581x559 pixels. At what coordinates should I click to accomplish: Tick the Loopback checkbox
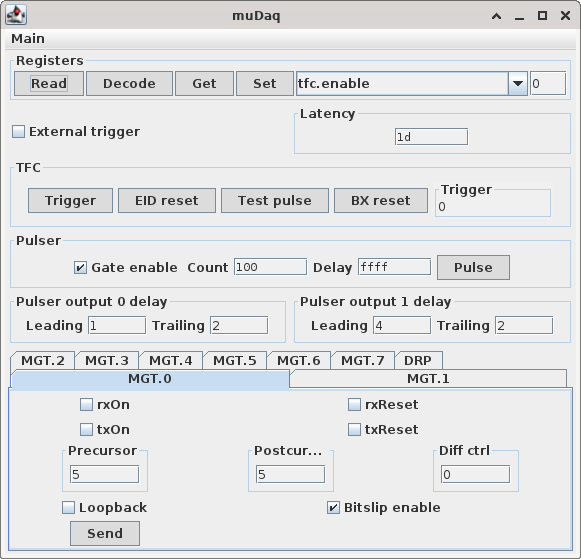[x=68, y=508]
